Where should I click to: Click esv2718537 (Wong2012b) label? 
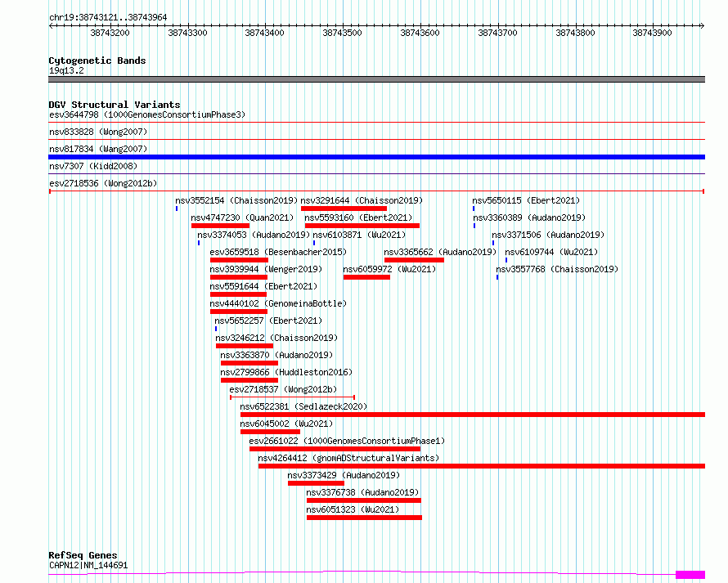click(x=283, y=389)
